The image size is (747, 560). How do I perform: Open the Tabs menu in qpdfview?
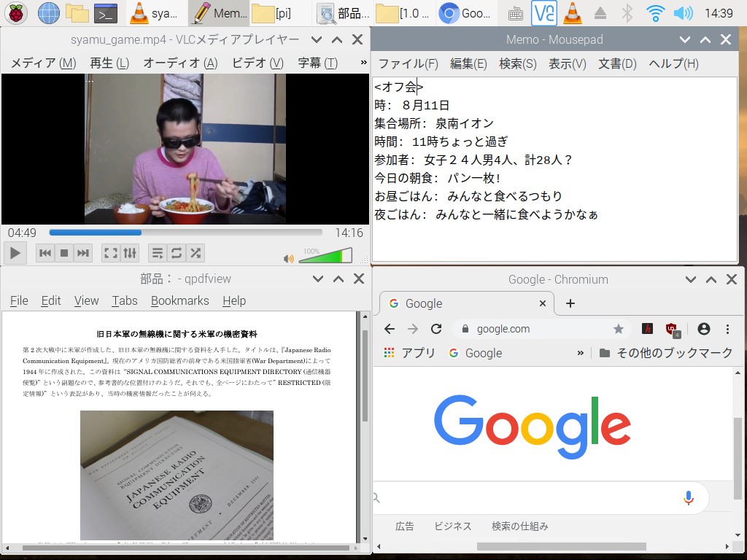(x=125, y=301)
